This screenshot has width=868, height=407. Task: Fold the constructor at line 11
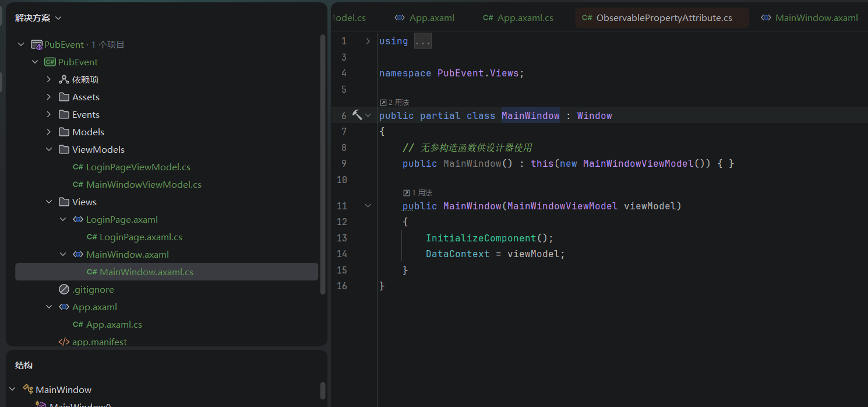coord(368,206)
